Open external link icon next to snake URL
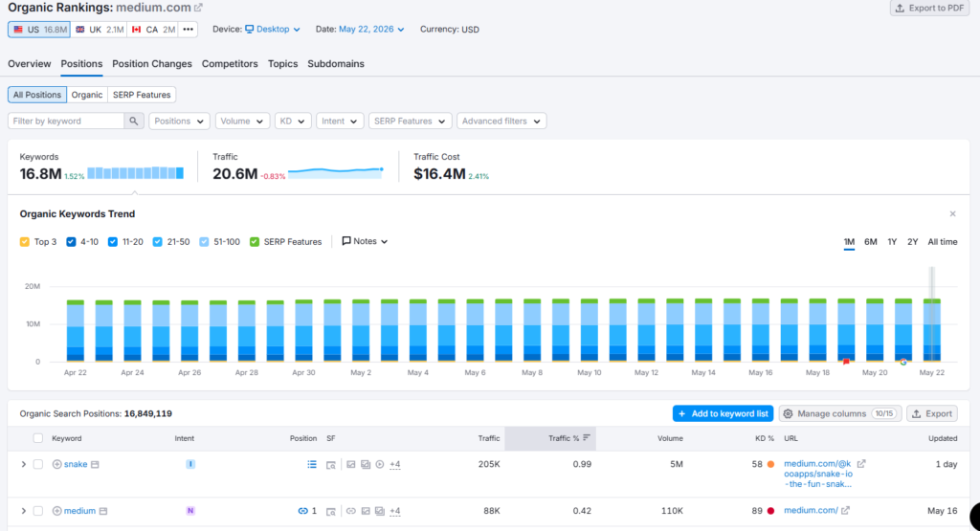 (861, 463)
